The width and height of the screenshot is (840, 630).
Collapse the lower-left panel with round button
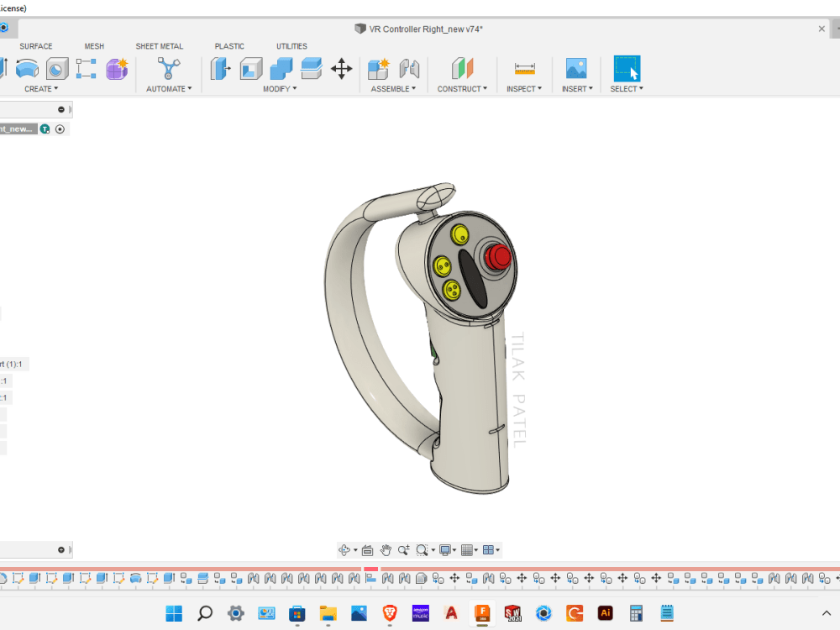[x=61, y=549]
